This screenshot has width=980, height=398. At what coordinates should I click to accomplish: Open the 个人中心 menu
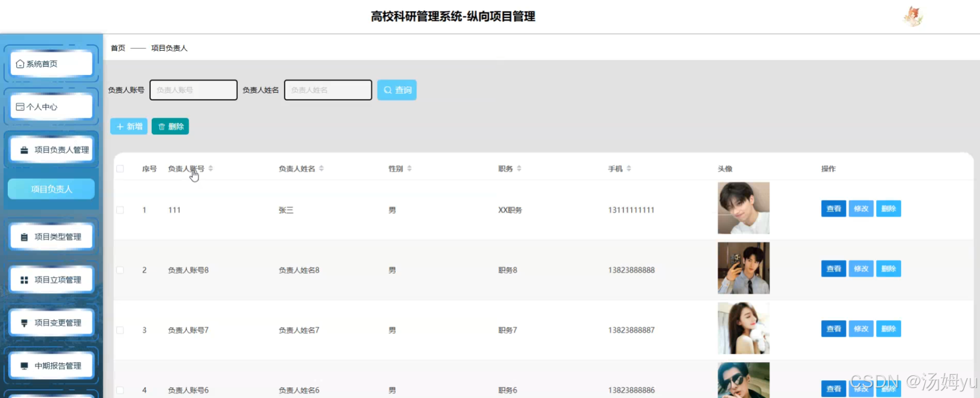pyautogui.click(x=51, y=107)
